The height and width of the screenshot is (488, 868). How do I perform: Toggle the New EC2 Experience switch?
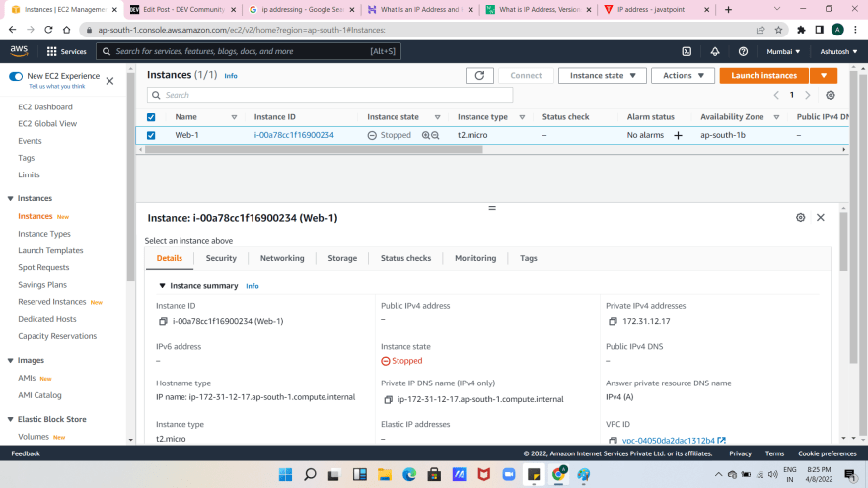[x=16, y=76]
